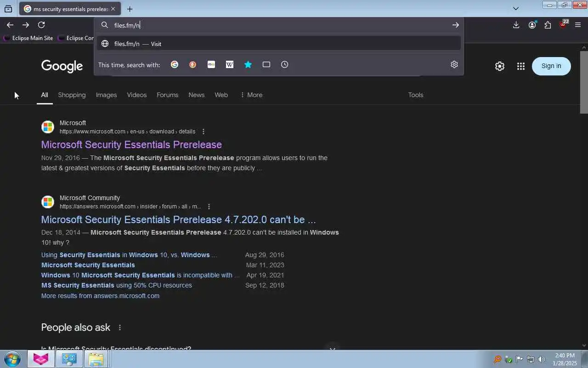Search this time with Wikipedia
Screen dimensions: 588x368
pos(230,64)
